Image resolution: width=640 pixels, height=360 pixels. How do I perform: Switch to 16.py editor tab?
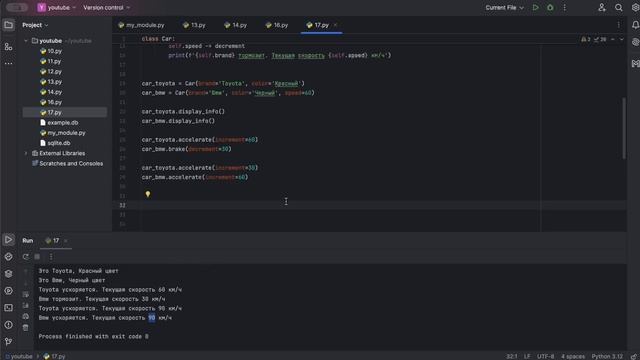coord(277,25)
